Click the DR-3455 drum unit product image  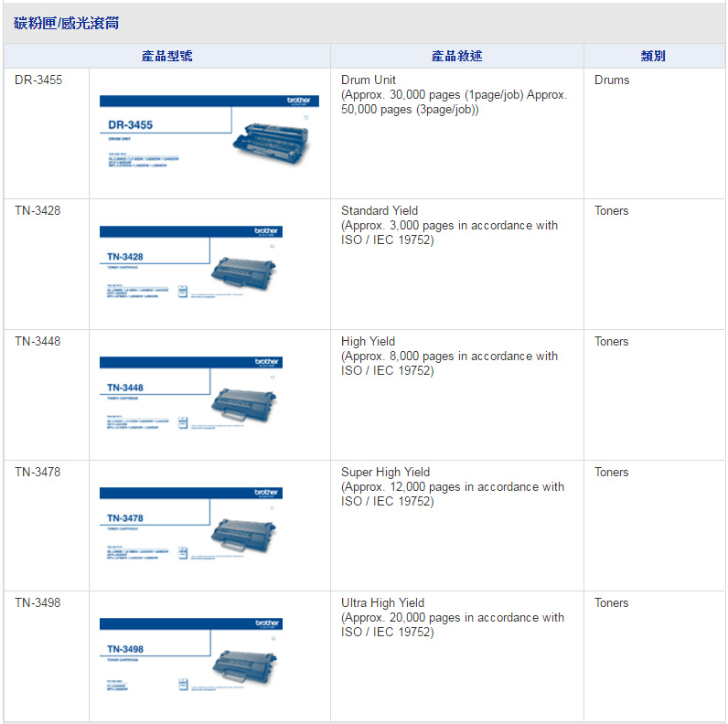point(209,132)
